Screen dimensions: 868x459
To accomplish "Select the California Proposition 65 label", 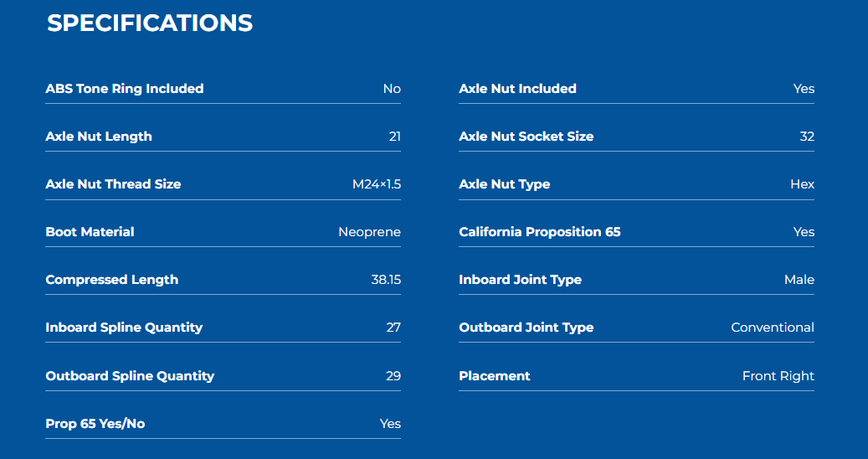I will pyautogui.click(x=540, y=231).
